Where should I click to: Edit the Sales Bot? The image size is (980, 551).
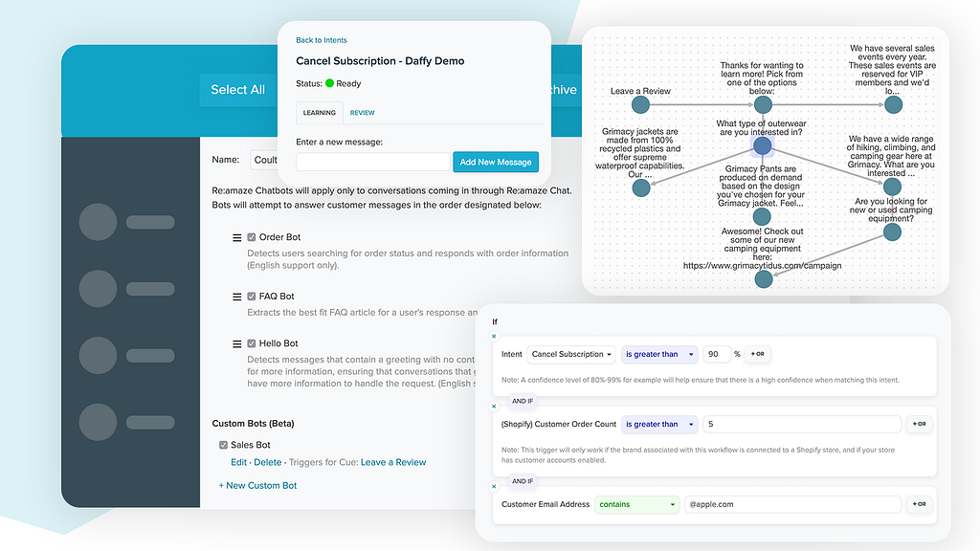(238, 462)
